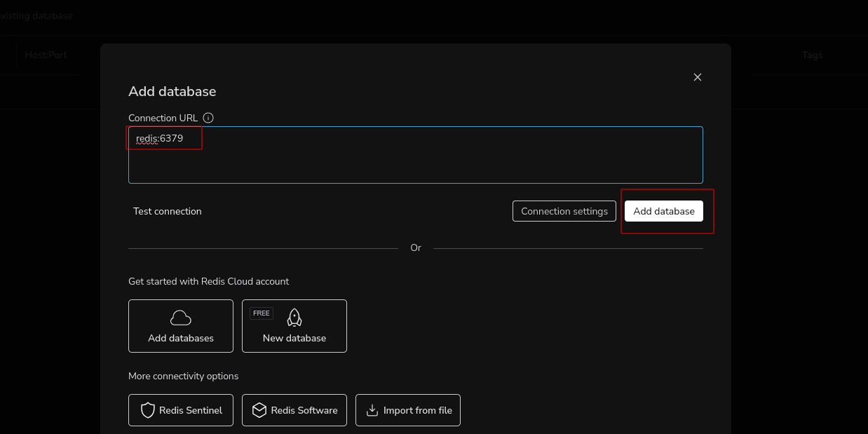Click the shield icon for Redis Sentinel
868x434 pixels.
point(148,410)
